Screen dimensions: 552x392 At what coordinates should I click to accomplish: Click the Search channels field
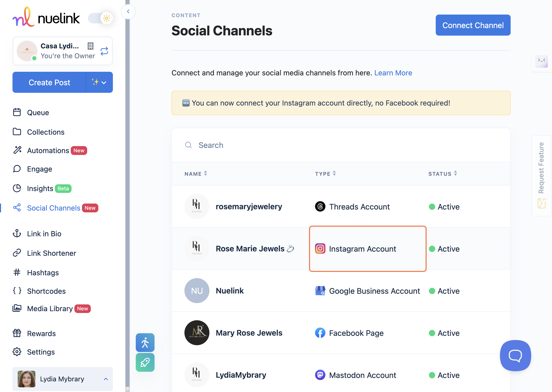(x=341, y=145)
